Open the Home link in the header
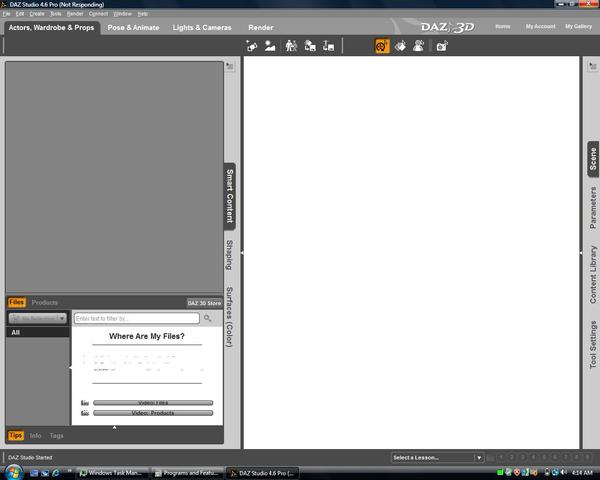This screenshot has width=600, height=480. [x=503, y=26]
